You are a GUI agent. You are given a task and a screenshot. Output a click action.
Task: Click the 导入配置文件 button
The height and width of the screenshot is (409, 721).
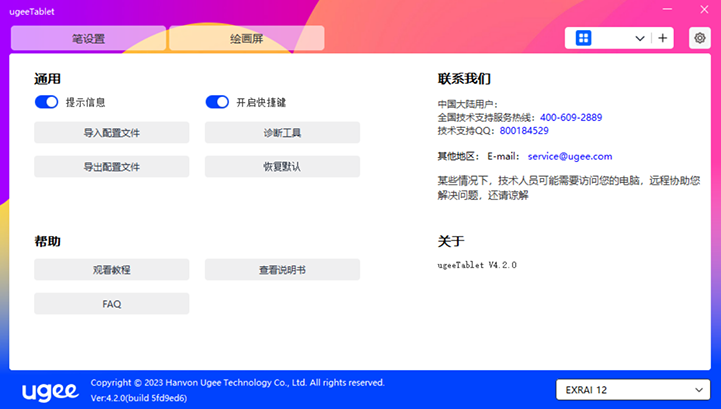[112, 132]
